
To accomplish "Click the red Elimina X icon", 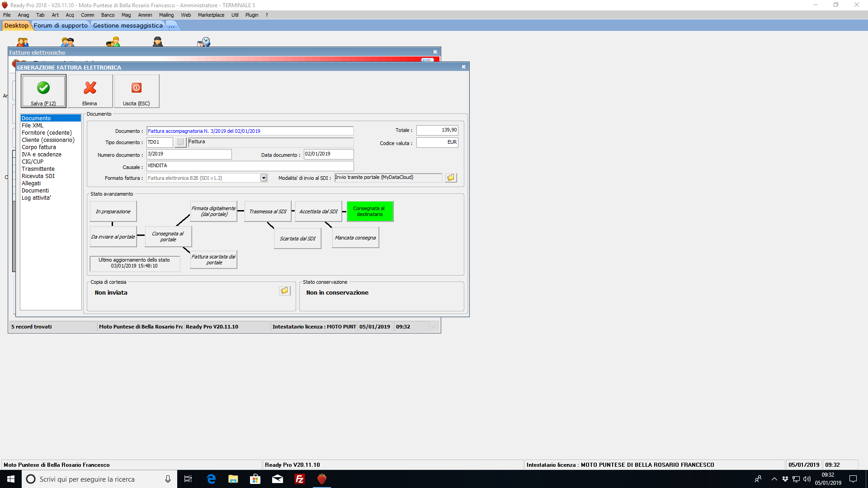I will tap(90, 88).
